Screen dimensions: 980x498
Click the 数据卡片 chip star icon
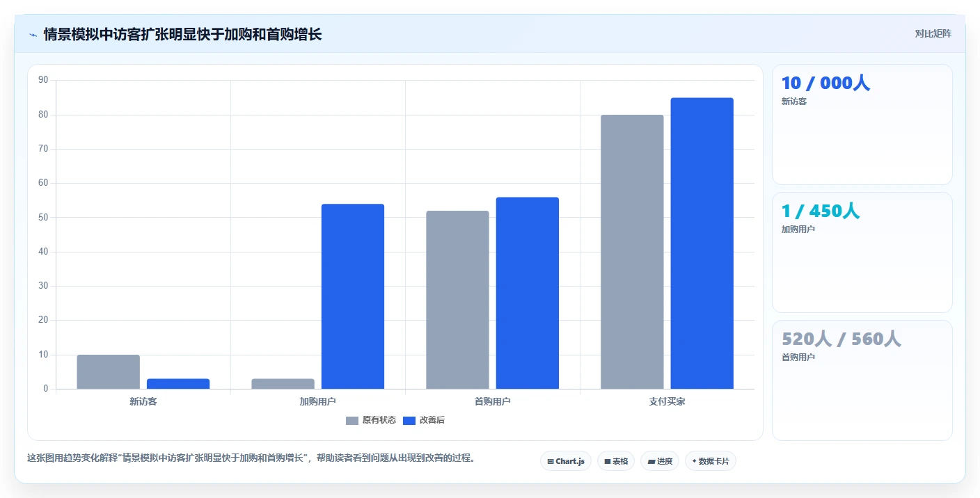694,461
